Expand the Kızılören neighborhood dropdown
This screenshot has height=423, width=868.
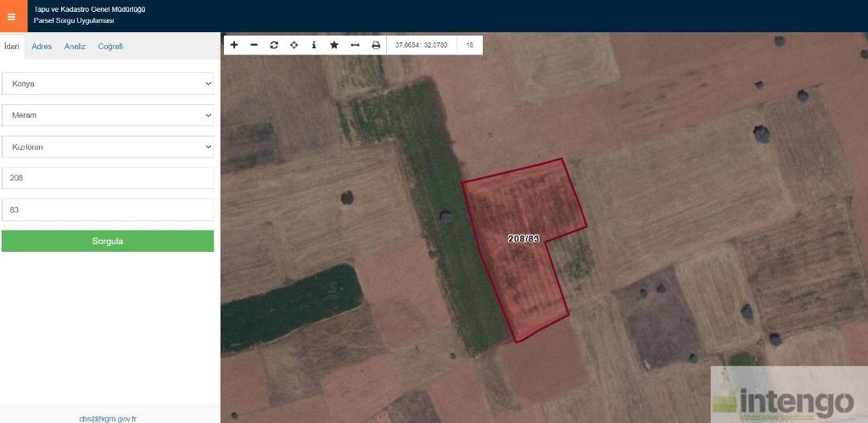[108, 147]
